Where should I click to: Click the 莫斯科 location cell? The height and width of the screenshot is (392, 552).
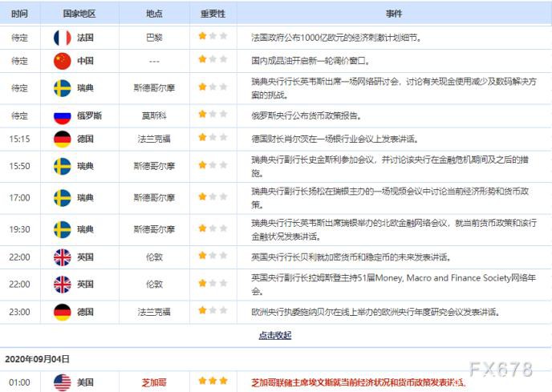154,115
